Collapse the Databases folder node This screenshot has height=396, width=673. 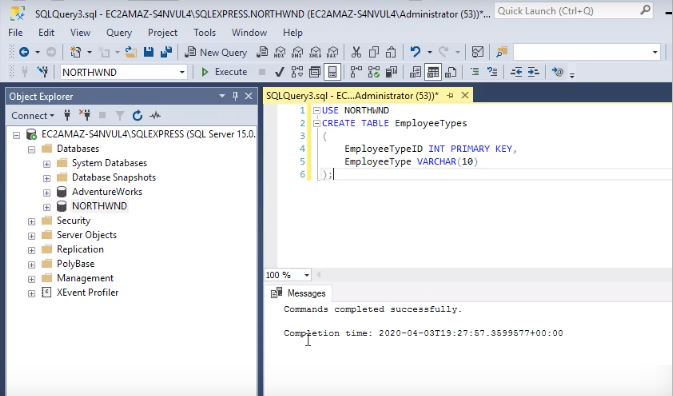pyautogui.click(x=31, y=149)
